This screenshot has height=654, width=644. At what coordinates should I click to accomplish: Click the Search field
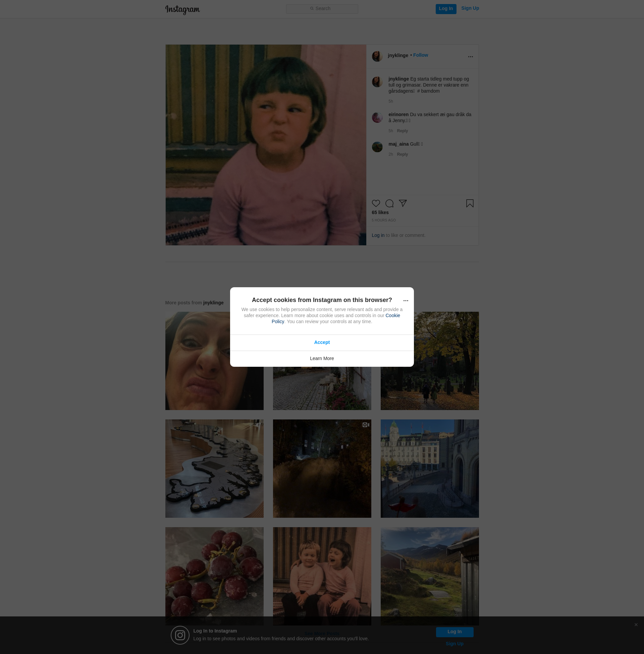point(322,9)
